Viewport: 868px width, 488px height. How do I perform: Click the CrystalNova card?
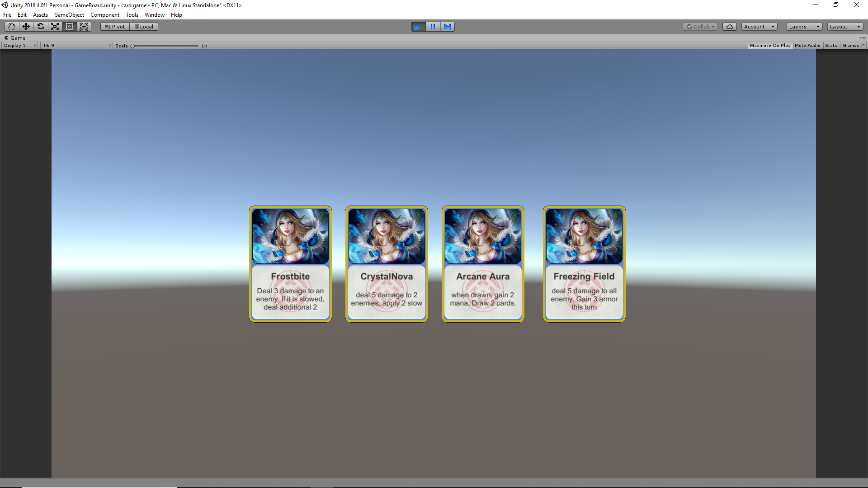click(x=387, y=264)
